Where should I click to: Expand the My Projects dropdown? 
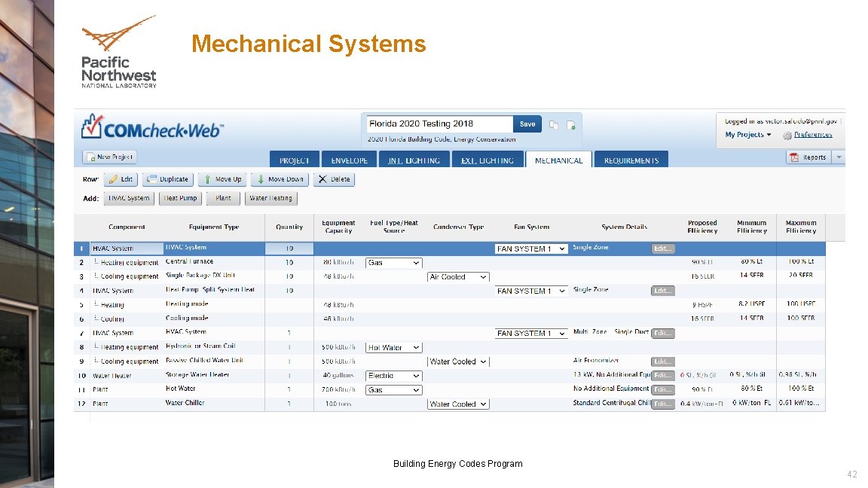[x=746, y=134]
